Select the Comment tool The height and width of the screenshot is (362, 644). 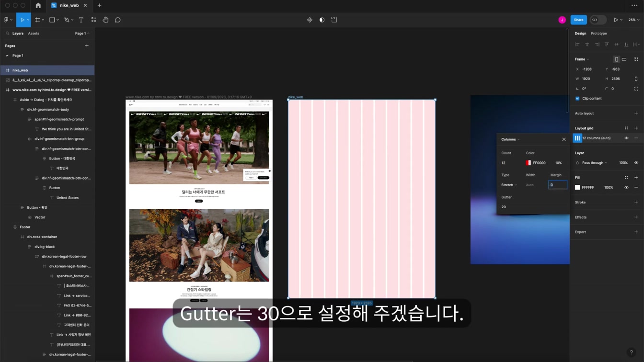tap(117, 20)
